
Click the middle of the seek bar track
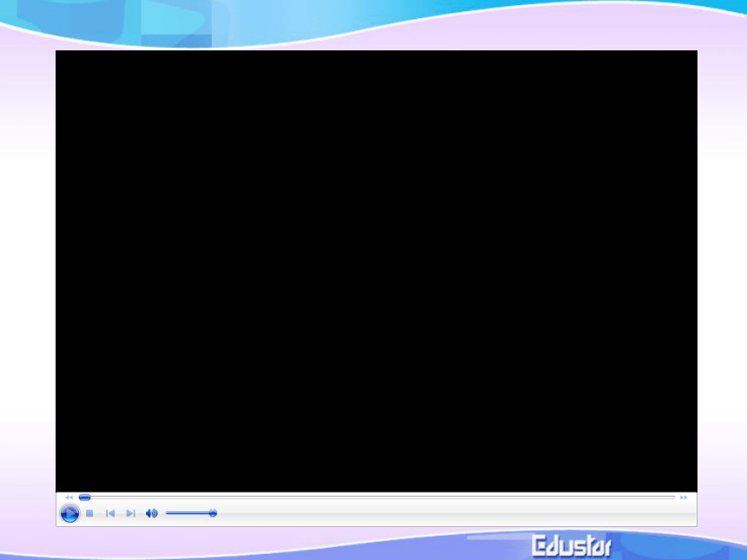point(377,497)
